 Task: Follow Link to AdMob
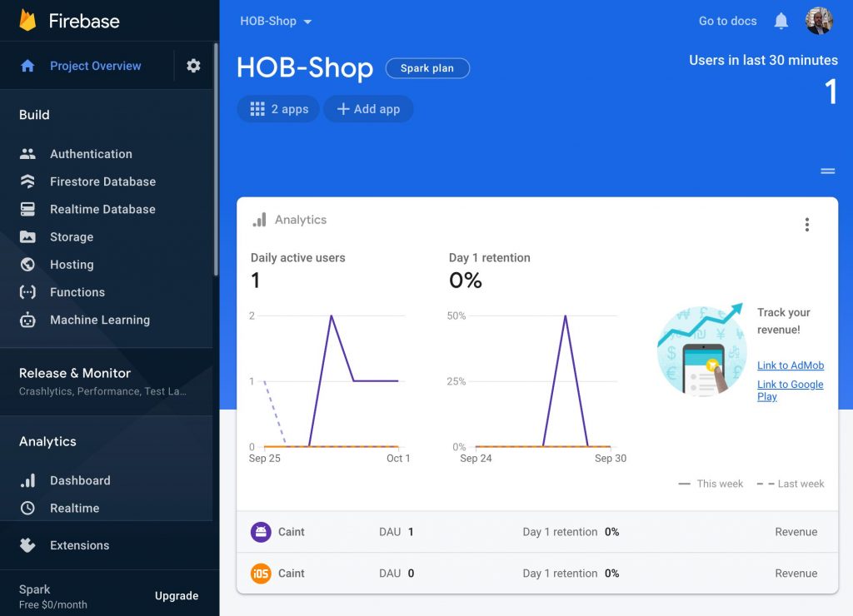pyautogui.click(x=791, y=365)
